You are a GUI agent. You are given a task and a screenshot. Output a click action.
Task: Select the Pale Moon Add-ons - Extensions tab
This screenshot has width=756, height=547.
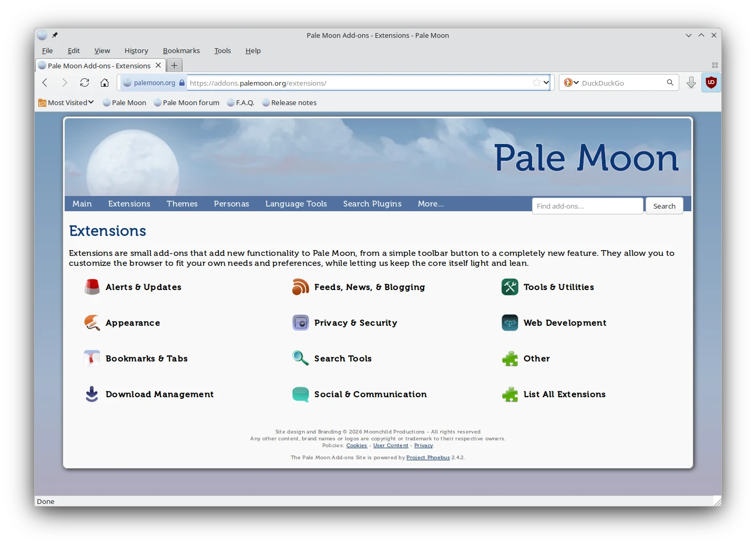100,66
